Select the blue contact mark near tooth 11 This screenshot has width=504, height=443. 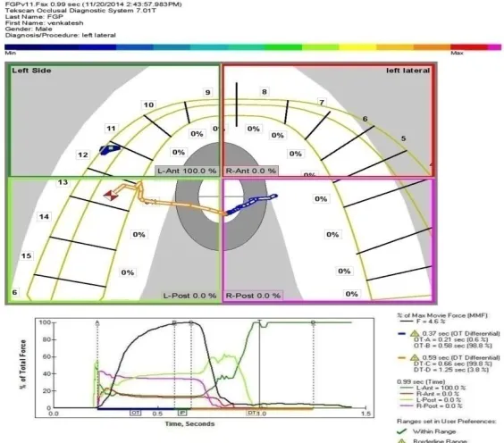[x=110, y=149]
